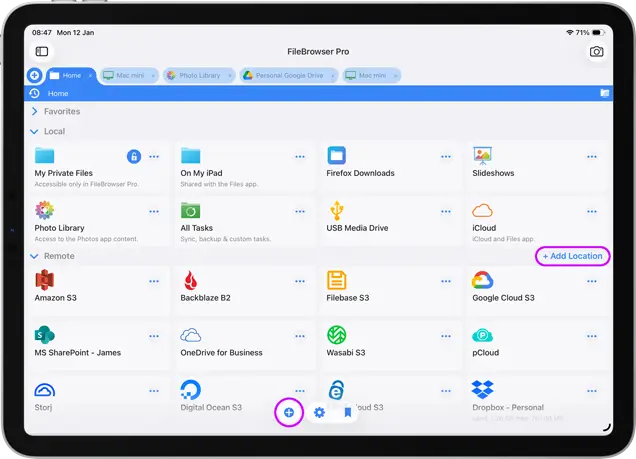Open bookmarks icon in bottom toolbar
The height and width of the screenshot is (459, 636).
(348, 412)
